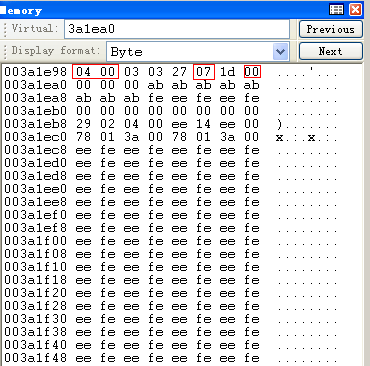
Task: Select address 003a1ed8 row label
Action: 35,176
